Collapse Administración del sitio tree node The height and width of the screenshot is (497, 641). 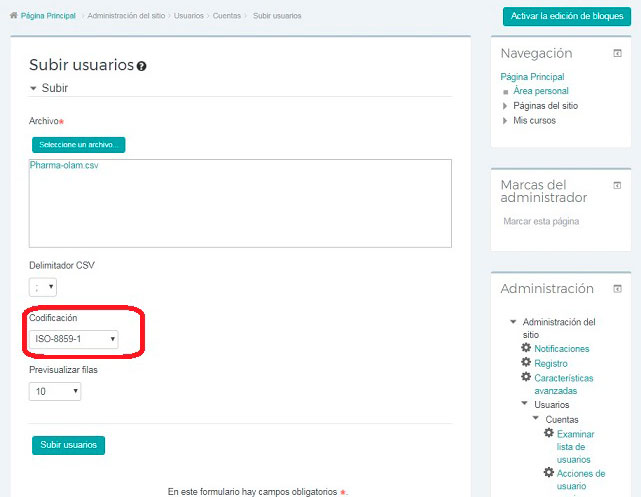coord(513,322)
